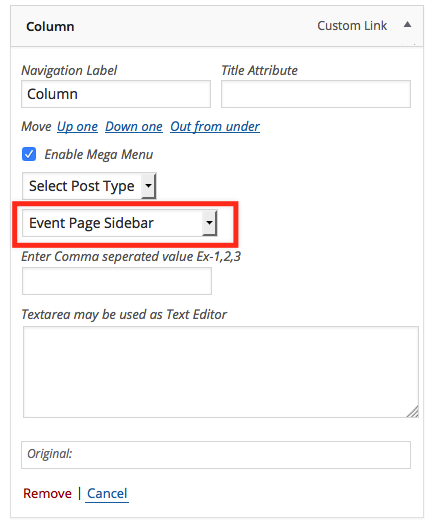Move the item Up one
Image resolution: width=433 pixels, height=525 pixels.
point(77,127)
